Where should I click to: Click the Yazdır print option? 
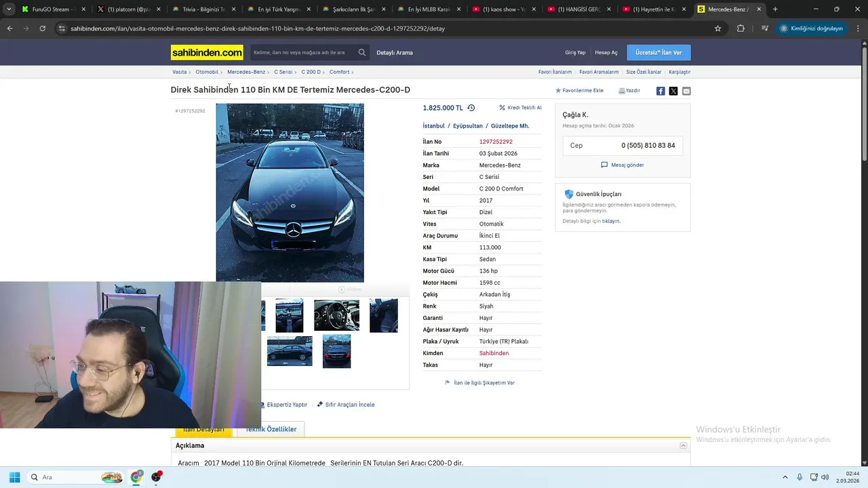coord(629,90)
